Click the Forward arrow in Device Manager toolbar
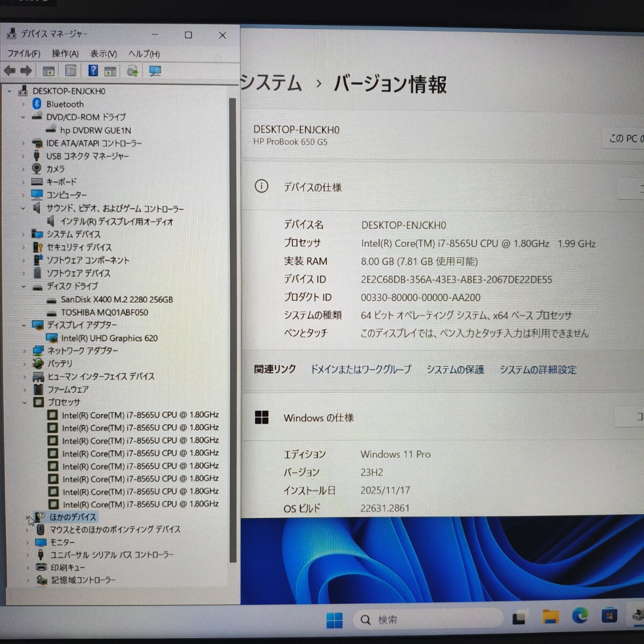This screenshot has height=644, width=644. [x=26, y=71]
